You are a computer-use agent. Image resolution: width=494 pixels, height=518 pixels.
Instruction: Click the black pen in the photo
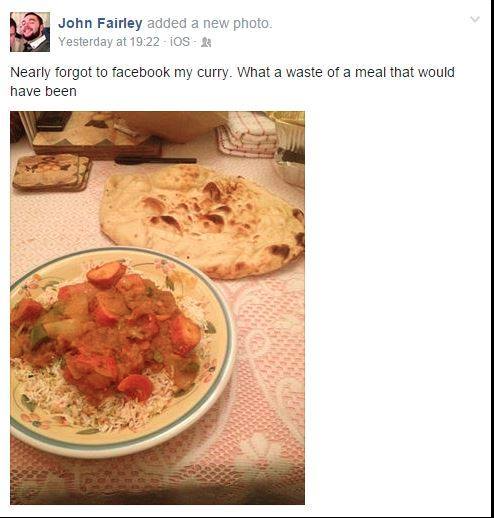click(155, 161)
